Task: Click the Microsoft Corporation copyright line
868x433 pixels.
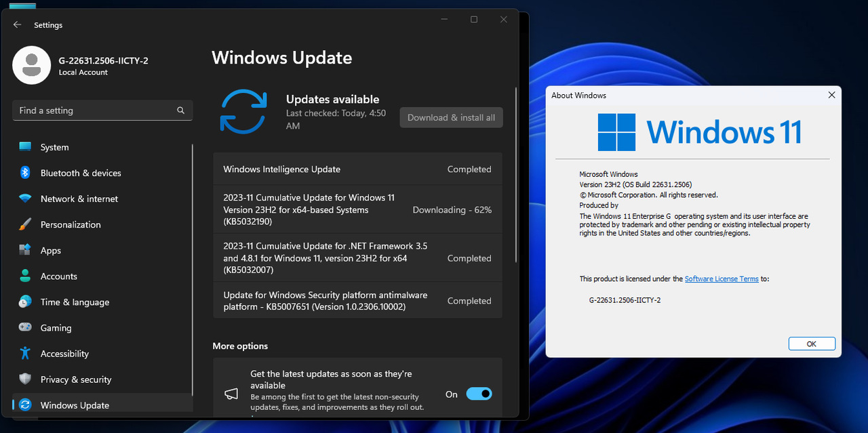Action: coord(648,194)
